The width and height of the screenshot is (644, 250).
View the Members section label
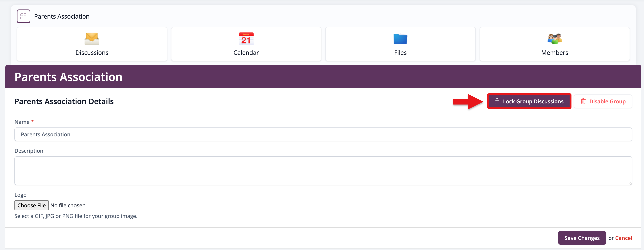pos(555,53)
